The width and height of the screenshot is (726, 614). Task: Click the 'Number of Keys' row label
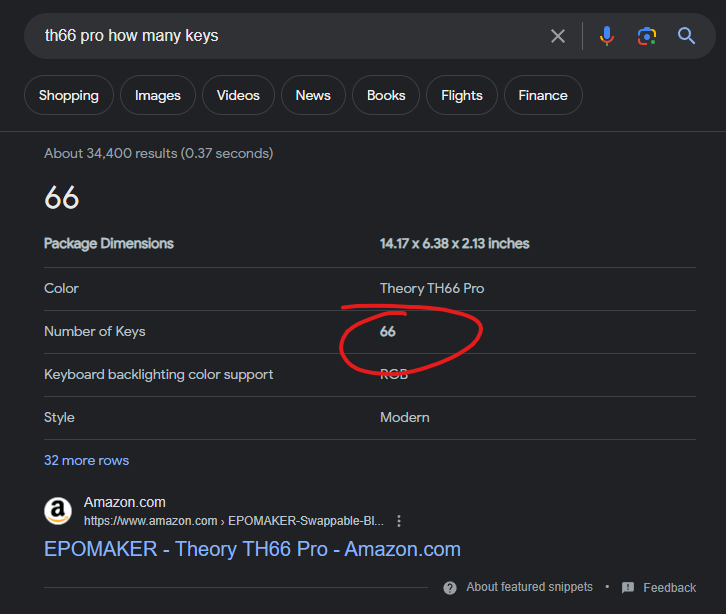94,332
